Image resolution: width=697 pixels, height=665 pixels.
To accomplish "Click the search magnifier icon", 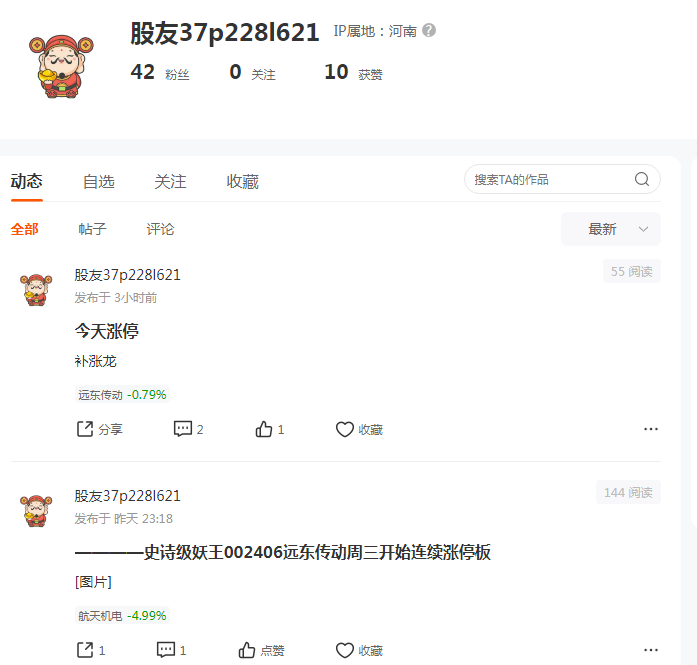I will coord(641,179).
